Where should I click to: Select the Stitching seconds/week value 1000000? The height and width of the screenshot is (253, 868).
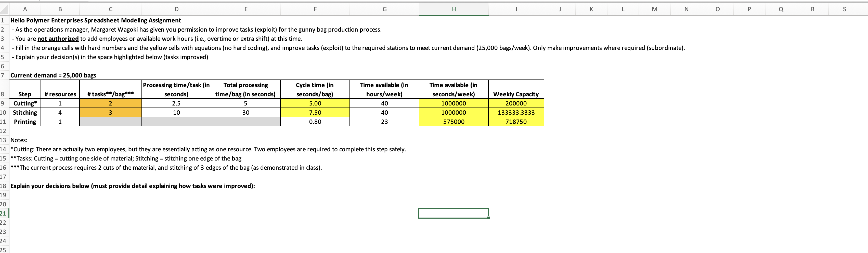coord(454,113)
